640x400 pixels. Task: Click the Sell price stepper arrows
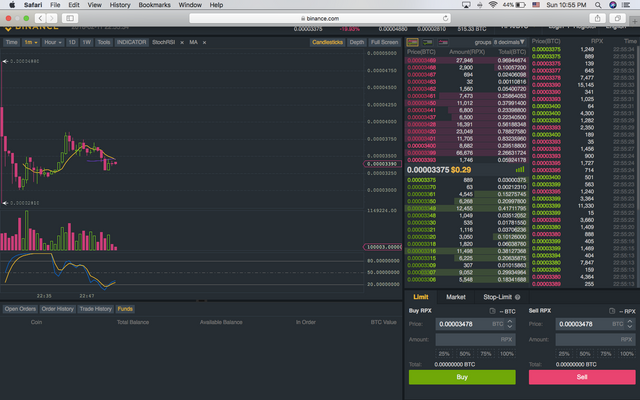point(630,324)
